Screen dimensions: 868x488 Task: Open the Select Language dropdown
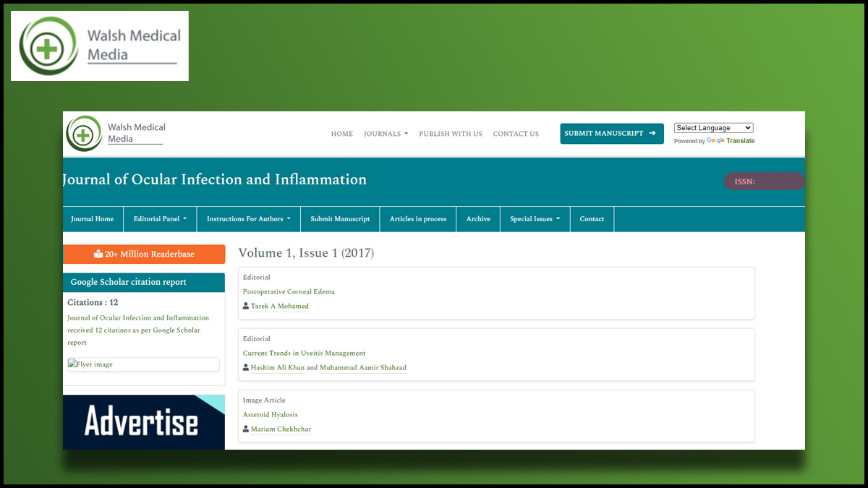[713, 128]
